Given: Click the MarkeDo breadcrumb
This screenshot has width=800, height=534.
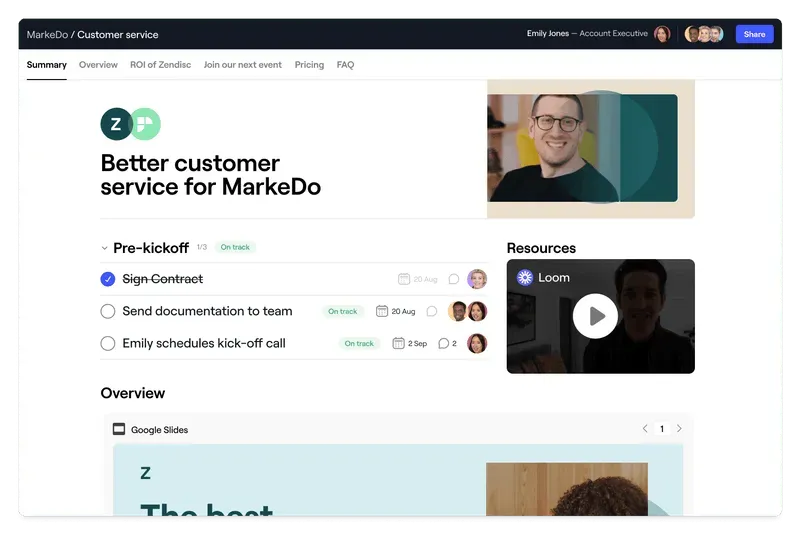Looking at the screenshot, I should point(47,35).
